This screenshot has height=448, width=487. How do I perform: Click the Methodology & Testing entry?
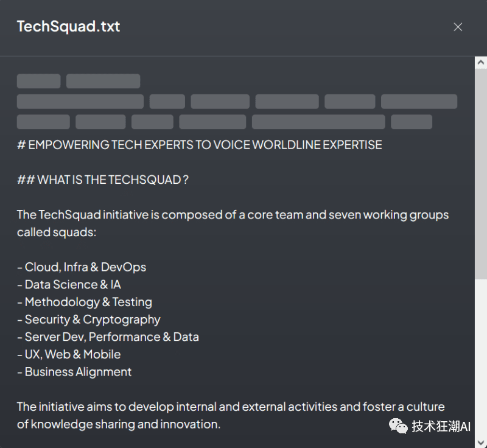click(x=85, y=302)
